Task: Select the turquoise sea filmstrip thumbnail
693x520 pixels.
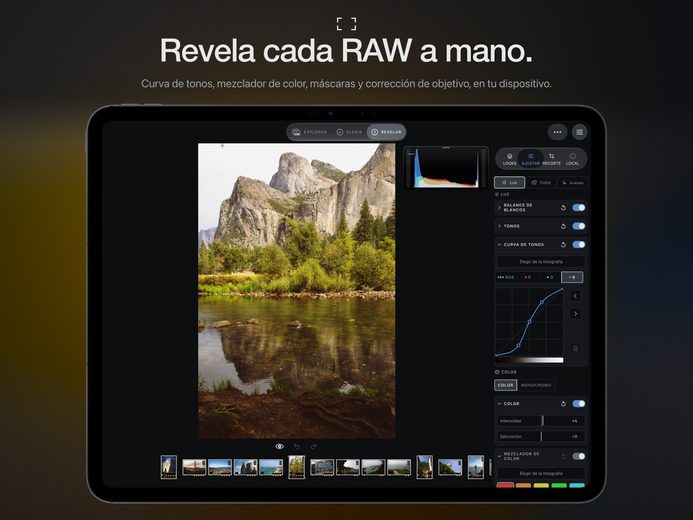Action: pyautogui.click(x=271, y=467)
